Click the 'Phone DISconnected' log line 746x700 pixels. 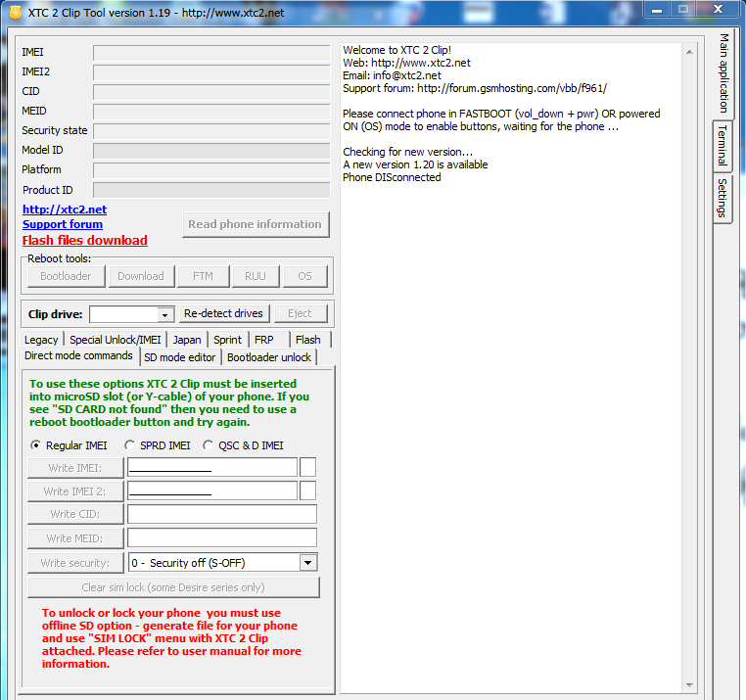pyautogui.click(x=392, y=177)
